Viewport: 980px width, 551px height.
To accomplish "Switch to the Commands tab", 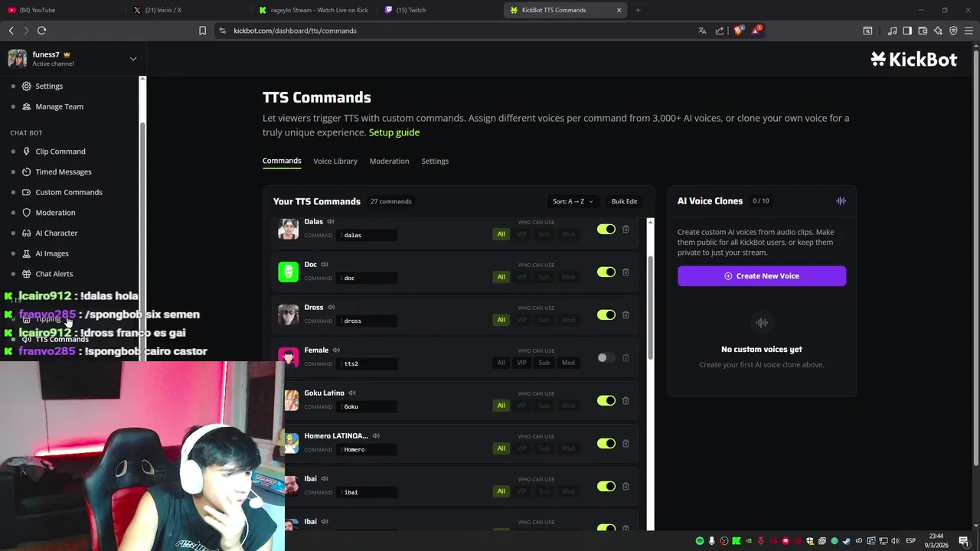I will point(282,161).
